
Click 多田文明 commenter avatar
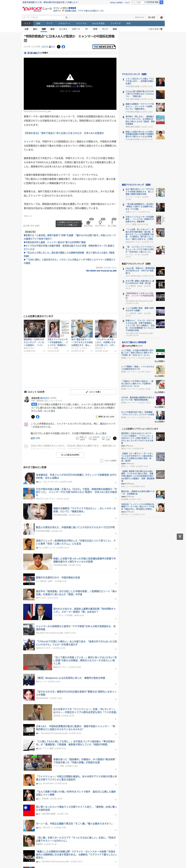pyautogui.click(x=26, y=399)
